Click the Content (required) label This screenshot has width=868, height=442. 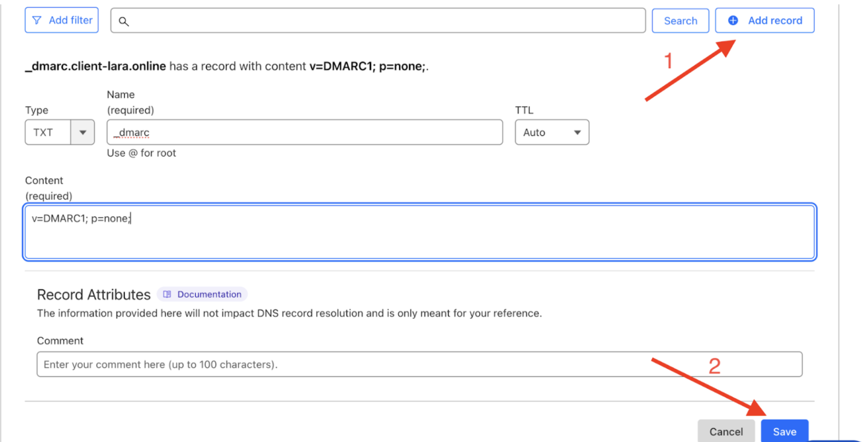48,188
